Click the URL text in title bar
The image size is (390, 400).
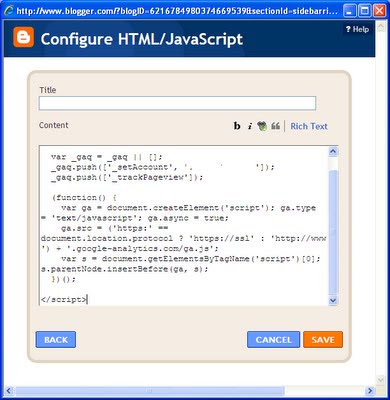click(177, 11)
